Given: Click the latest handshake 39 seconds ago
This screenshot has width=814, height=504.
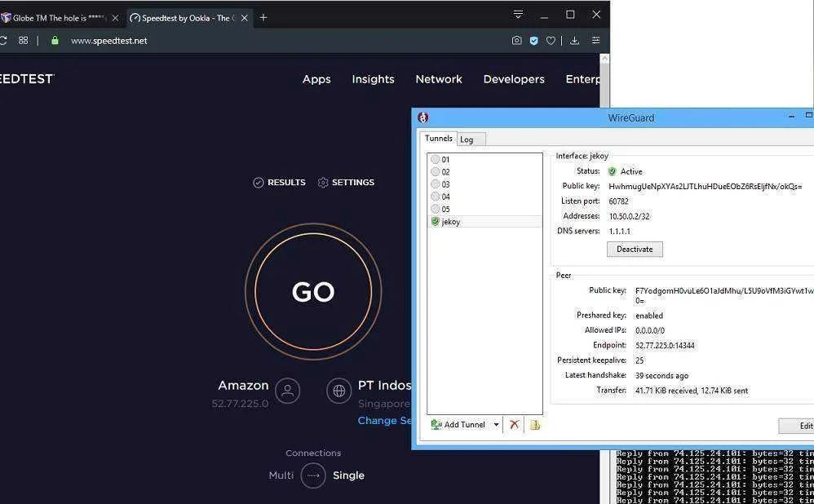Looking at the screenshot, I should (x=662, y=375).
